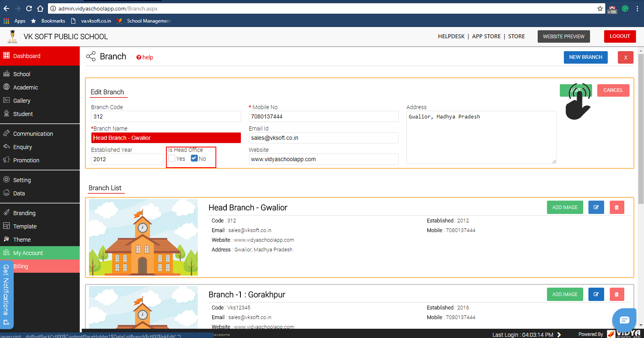Open the Enquiry sidebar menu
The image size is (644, 338).
[x=40, y=147]
